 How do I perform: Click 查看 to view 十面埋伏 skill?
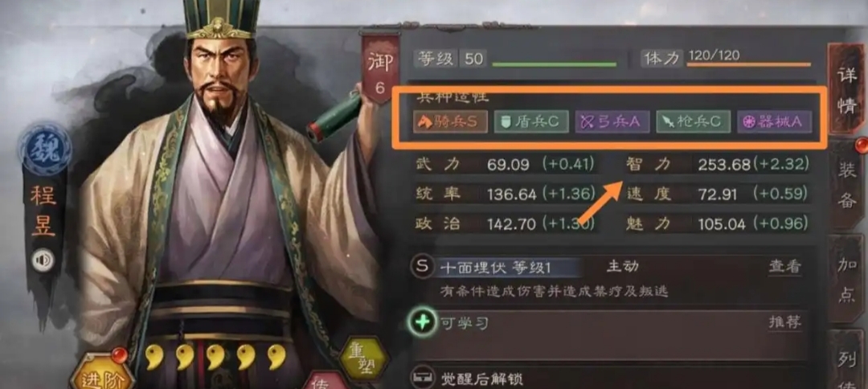pyautogui.click(x=784, y=266)
